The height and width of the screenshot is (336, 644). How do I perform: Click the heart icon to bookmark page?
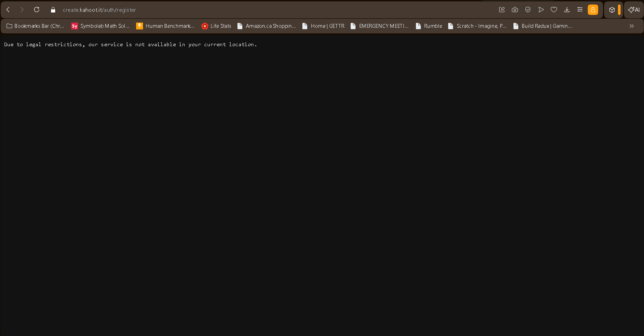pyautogui.click(x=554, y=10)
